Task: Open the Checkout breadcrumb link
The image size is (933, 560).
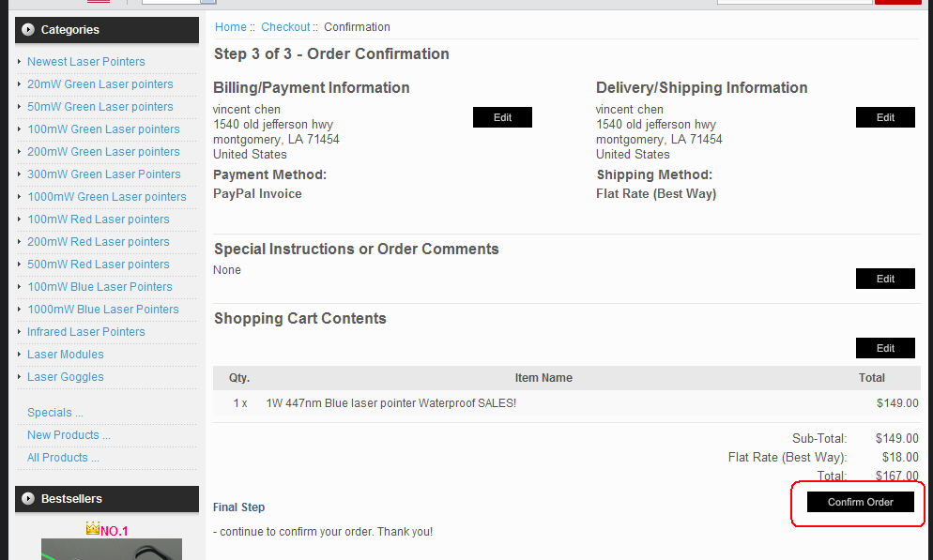Action: pyautogui.click(x=285, y=27)
